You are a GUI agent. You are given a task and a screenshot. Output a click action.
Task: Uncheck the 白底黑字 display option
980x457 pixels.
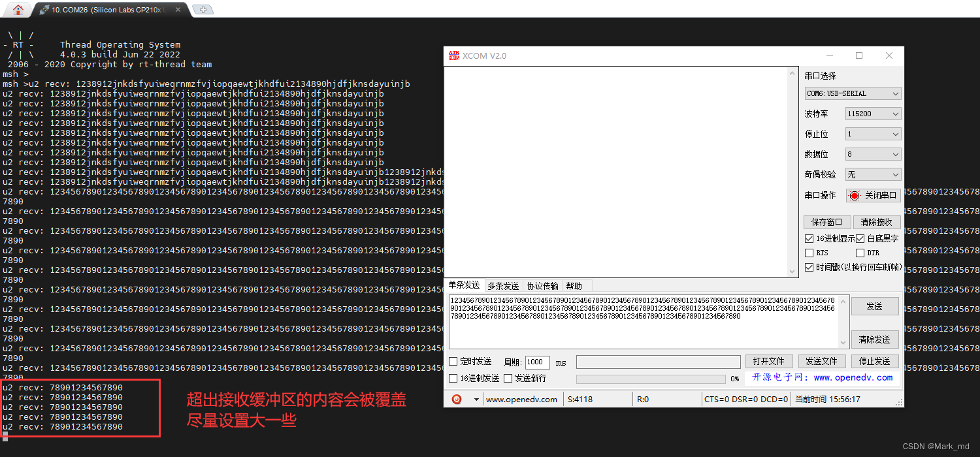[x=862, y=238]
